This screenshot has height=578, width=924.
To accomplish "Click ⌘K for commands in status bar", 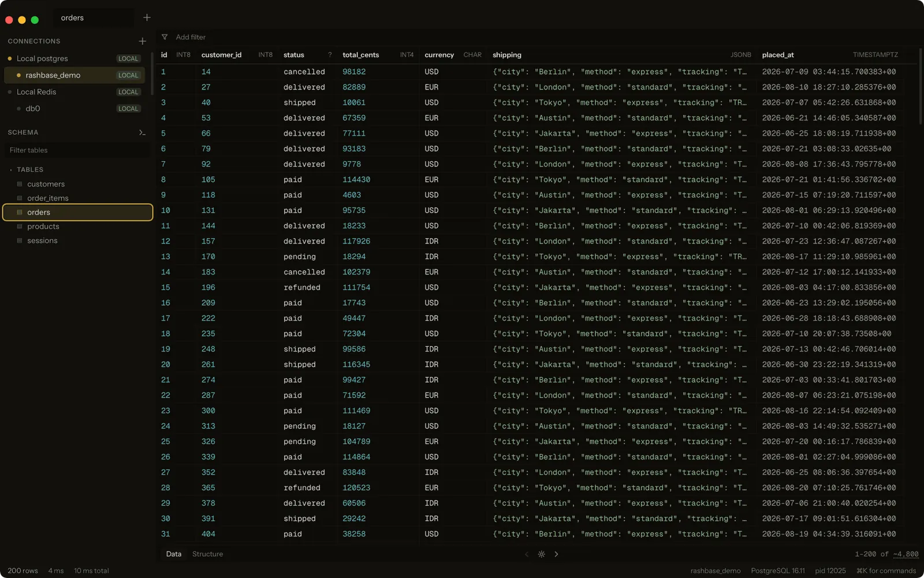I will point(886,571).
